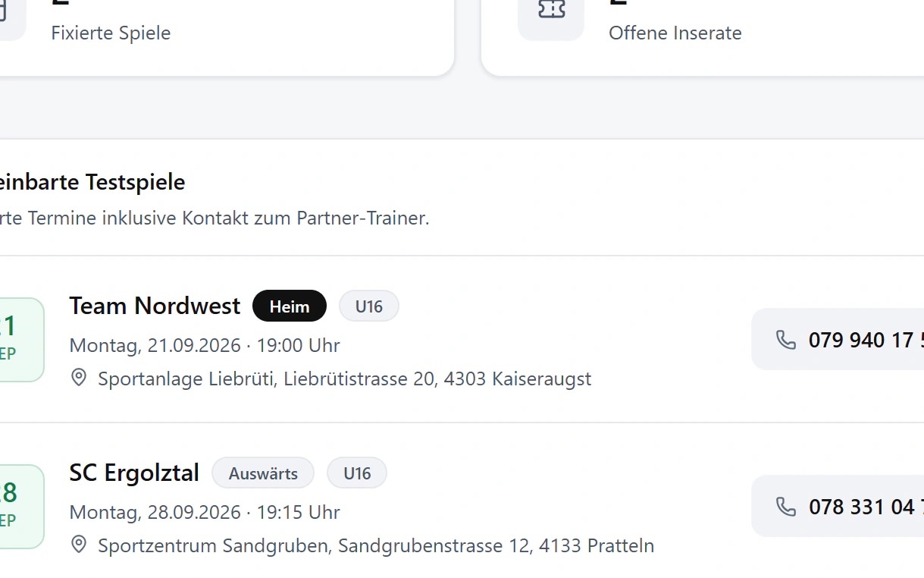
Task: Click the Offene Inserate label
Action: coord(675,33)
